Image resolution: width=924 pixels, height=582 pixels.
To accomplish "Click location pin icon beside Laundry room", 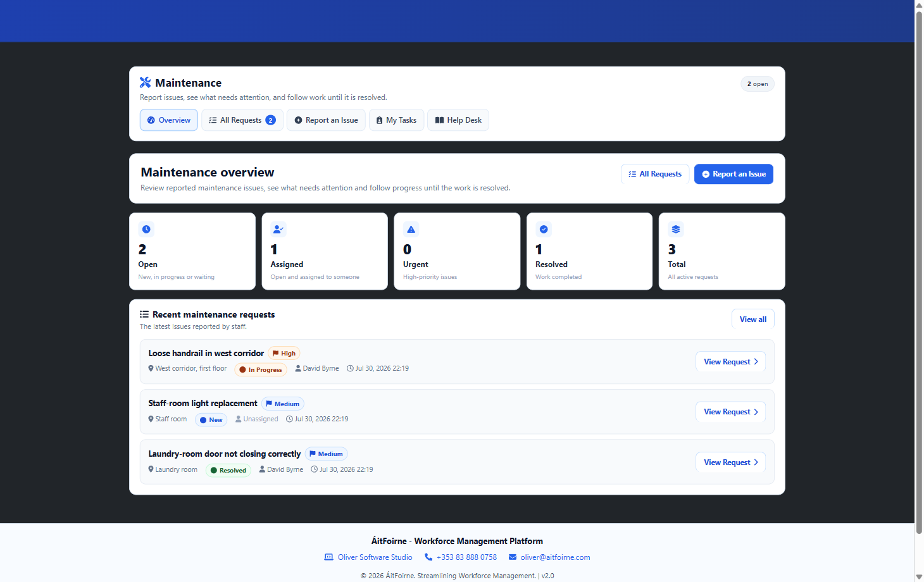I will pyautogui.click(x=151, y=469).
